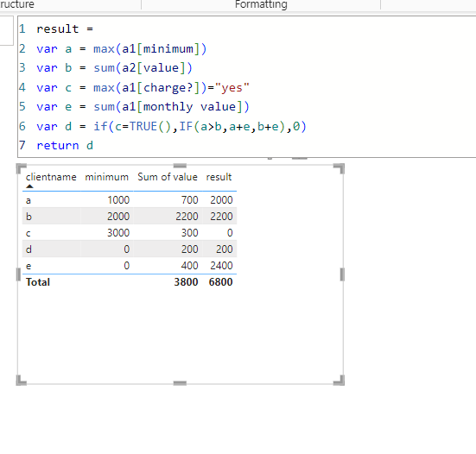This screenshot has height=454, width=476.
Task: Click 'return d' on line 7
Action: click(x=65, y=146)
